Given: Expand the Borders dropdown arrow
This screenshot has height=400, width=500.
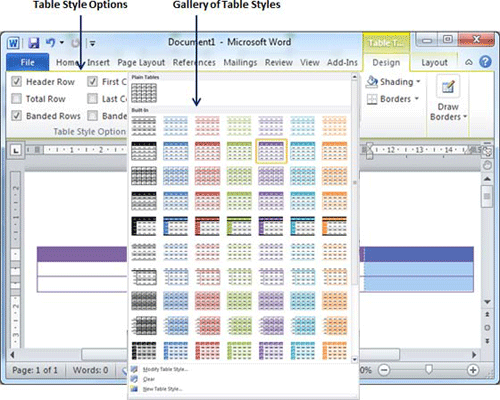Looking at the screenshot, I should point(417,99).
